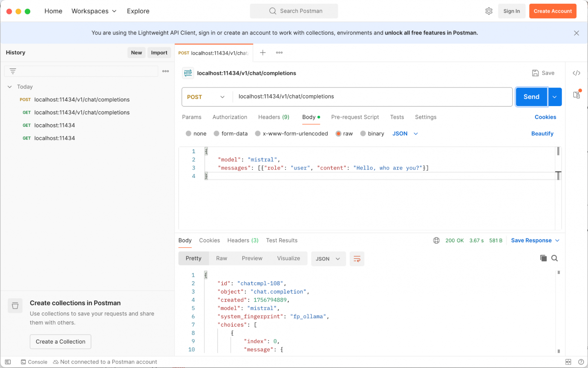This screenshot has height=368, width=588.
Task: Open the Settings gear icon
Action: [489, 11]
